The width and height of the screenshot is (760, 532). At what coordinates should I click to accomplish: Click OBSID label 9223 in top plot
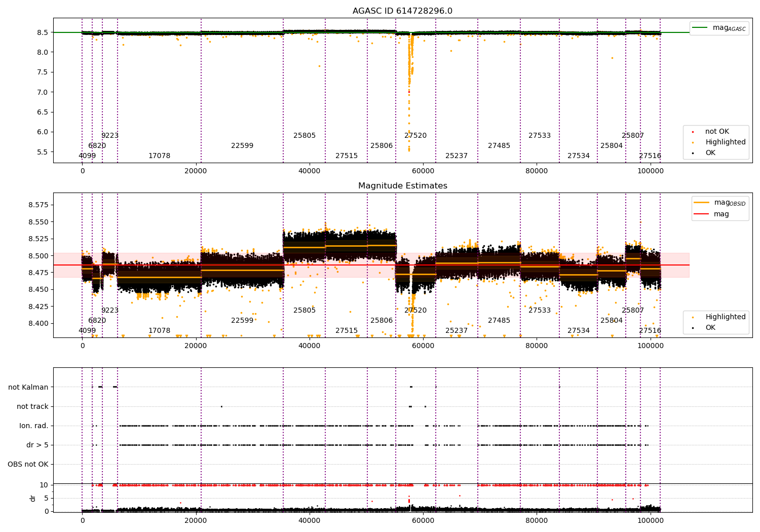(110, 136)
